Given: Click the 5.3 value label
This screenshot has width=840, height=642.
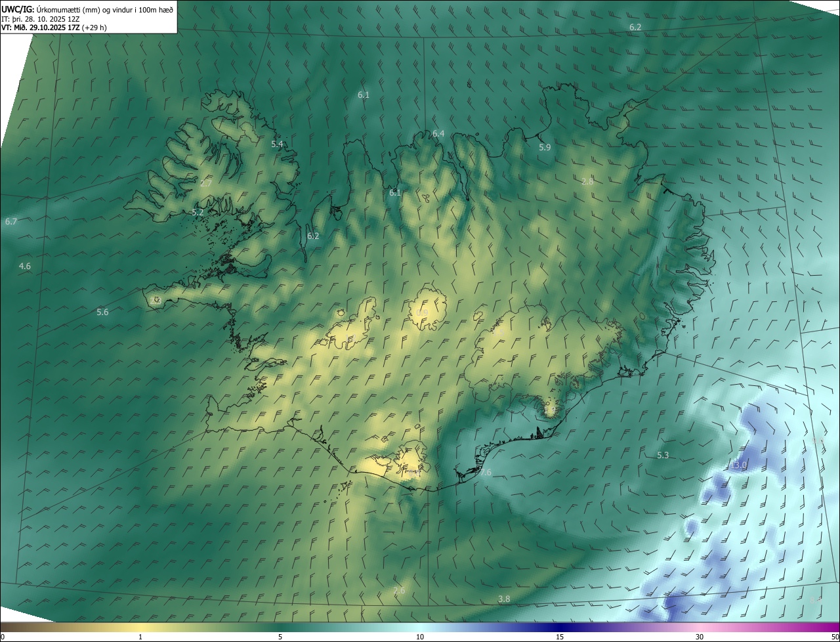Looking at the screenshot, I should pyautogui.click(x=663, y=456).
